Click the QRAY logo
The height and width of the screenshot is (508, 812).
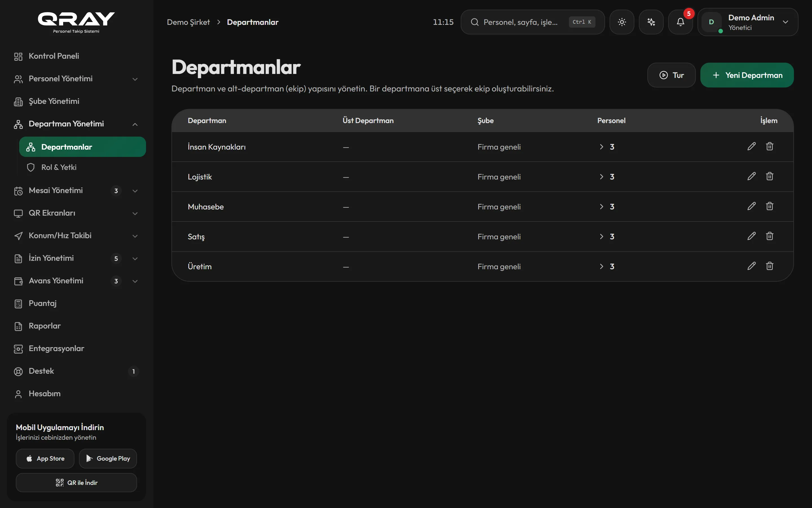[x=76, y=22]
